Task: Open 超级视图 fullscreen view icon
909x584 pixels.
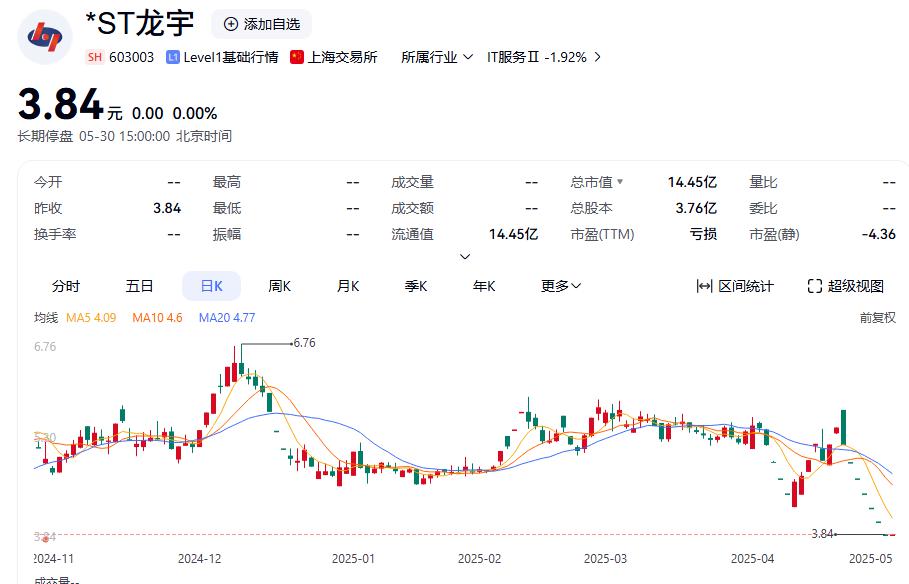Action: (815, 286)
